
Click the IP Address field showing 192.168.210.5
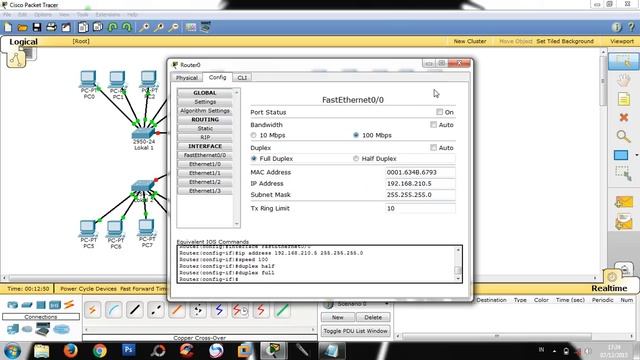420,184
